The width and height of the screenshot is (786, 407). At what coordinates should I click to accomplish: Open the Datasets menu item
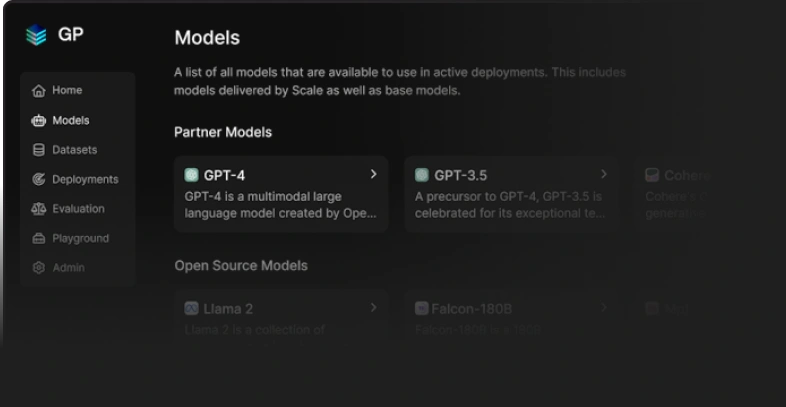coord(75,150)
